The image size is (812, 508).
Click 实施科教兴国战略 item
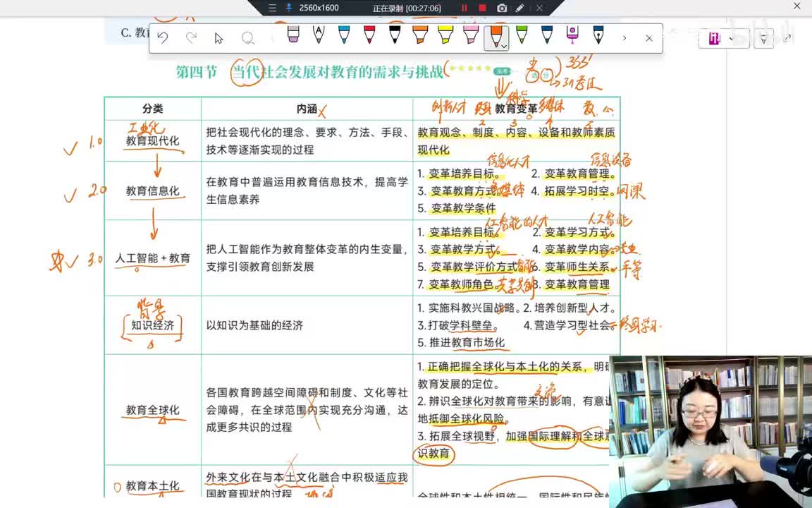point(469,308)
